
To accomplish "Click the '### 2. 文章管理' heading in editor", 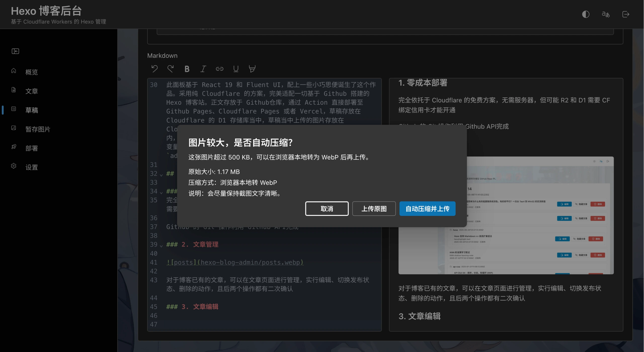I will point(192,244).
